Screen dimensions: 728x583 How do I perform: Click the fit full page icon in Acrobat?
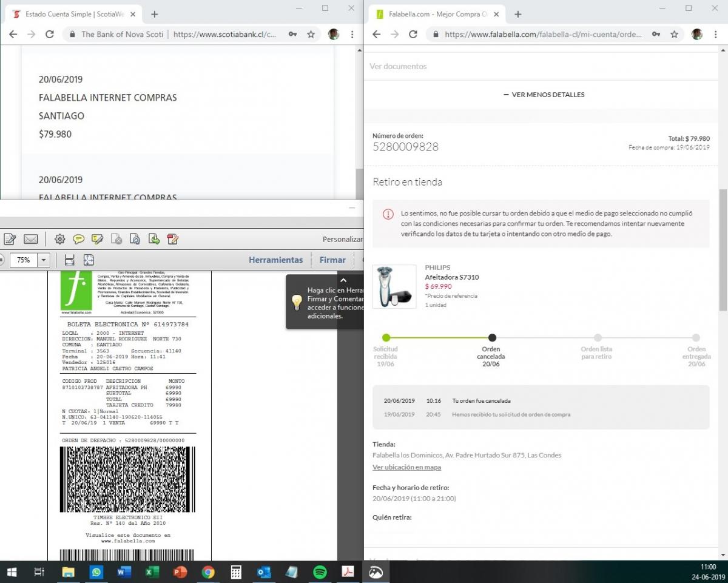[x=89, y=260]
